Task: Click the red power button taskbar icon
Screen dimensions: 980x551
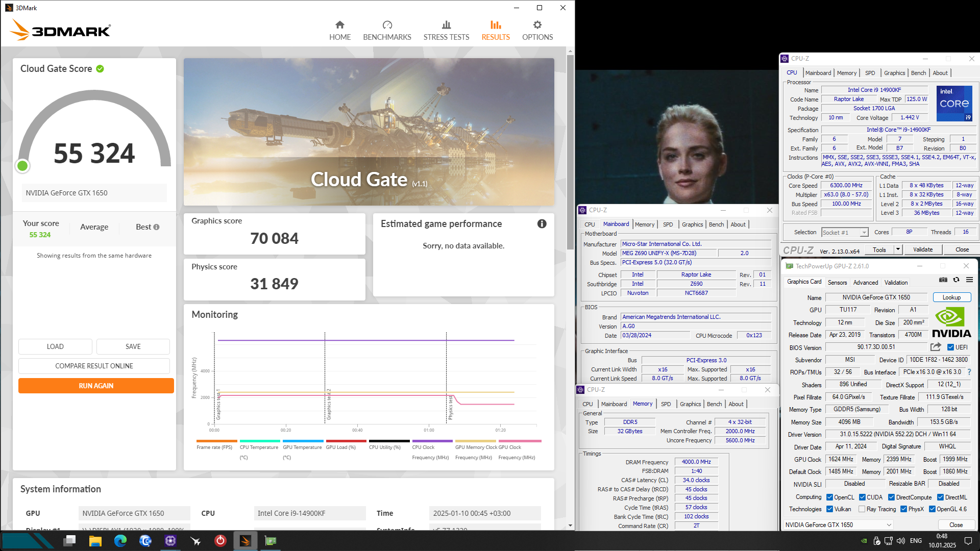Action: [x=220, y=540]
